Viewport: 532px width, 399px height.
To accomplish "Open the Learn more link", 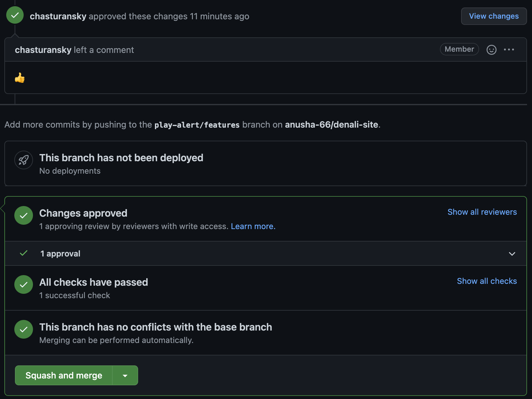I will click(253, 226).
